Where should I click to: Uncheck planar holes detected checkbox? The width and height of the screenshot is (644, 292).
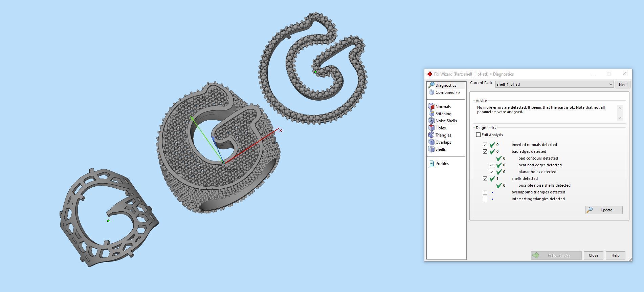pos(492,172)
